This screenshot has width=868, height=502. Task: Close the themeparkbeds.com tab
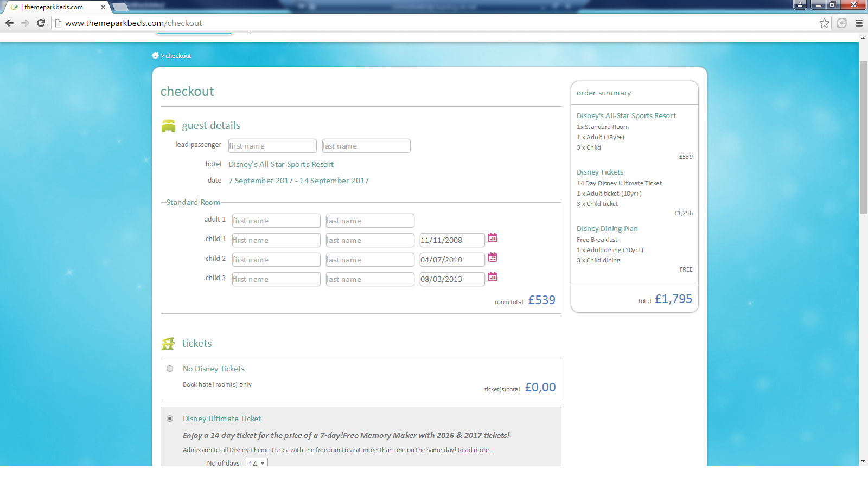point(103,7)
